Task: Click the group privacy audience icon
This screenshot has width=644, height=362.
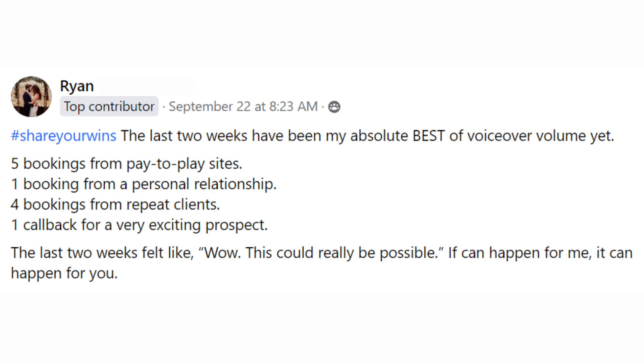Action: (334, 107)
